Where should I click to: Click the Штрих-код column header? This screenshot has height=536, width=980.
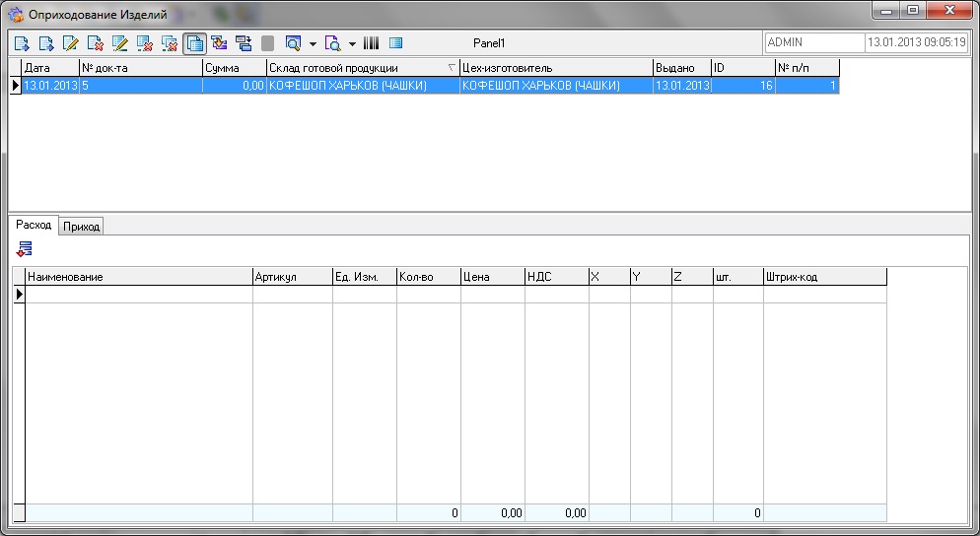tap(824, 277)
